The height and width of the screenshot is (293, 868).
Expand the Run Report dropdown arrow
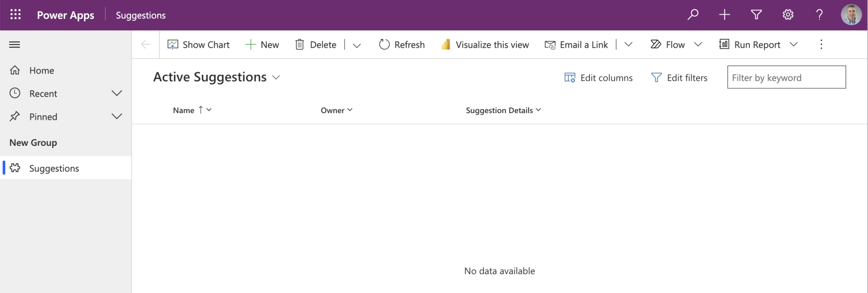pyautogui.click(x=794, y=44)
